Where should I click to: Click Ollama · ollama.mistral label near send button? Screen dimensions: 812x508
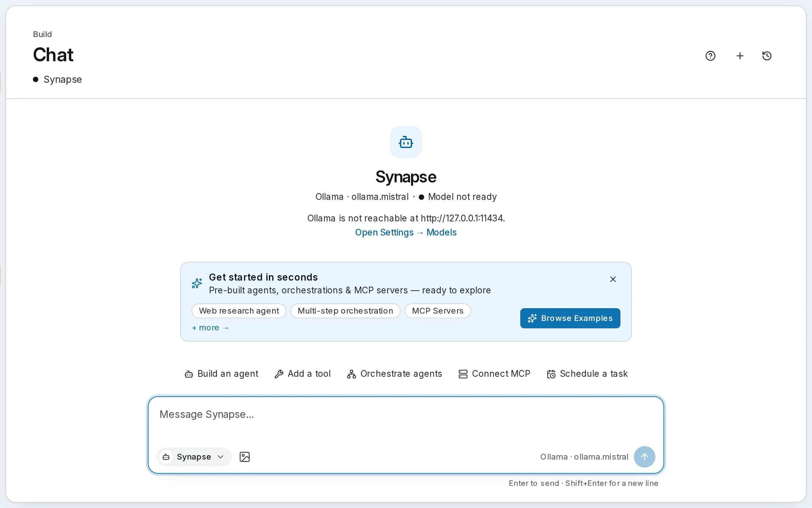point(584,457)
